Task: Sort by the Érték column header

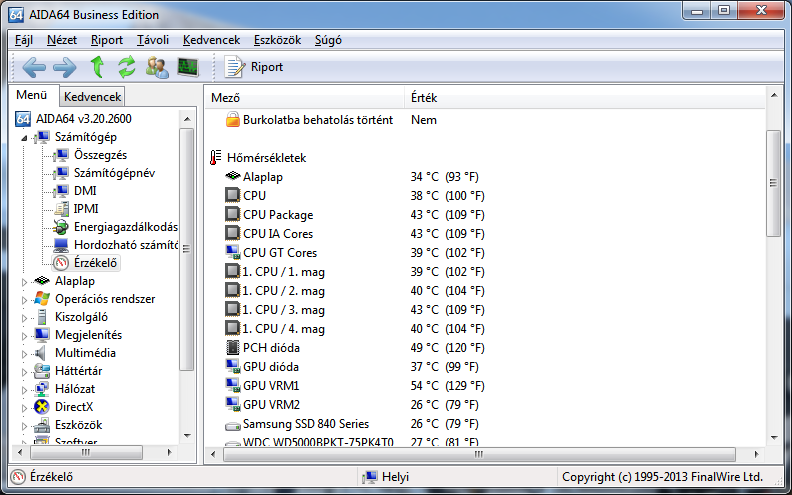Action: [x=585, y=97]
